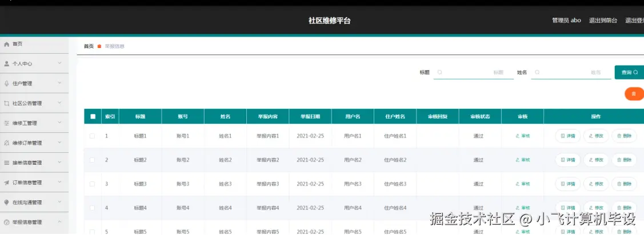The height and width of the screenshot is (235, 644).
Task: Open 住户管理 menu item
Action: tap(34, 84)
